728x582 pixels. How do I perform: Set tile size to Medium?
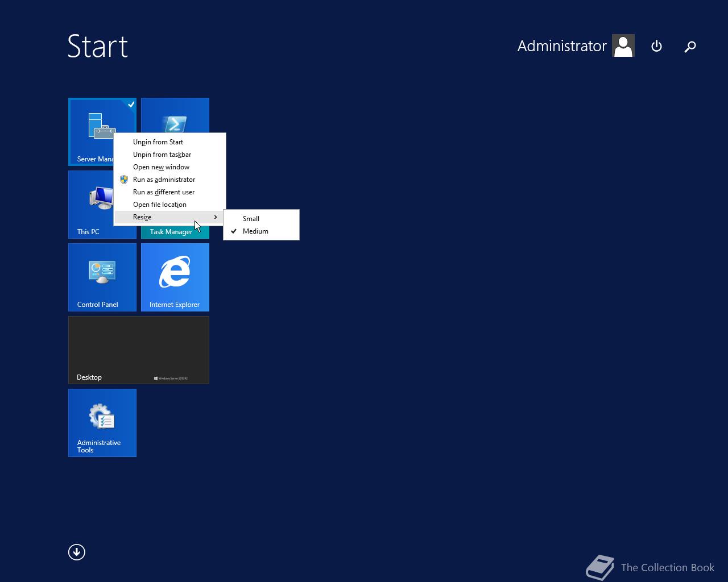pyautogui.click(x=261, y=231)
